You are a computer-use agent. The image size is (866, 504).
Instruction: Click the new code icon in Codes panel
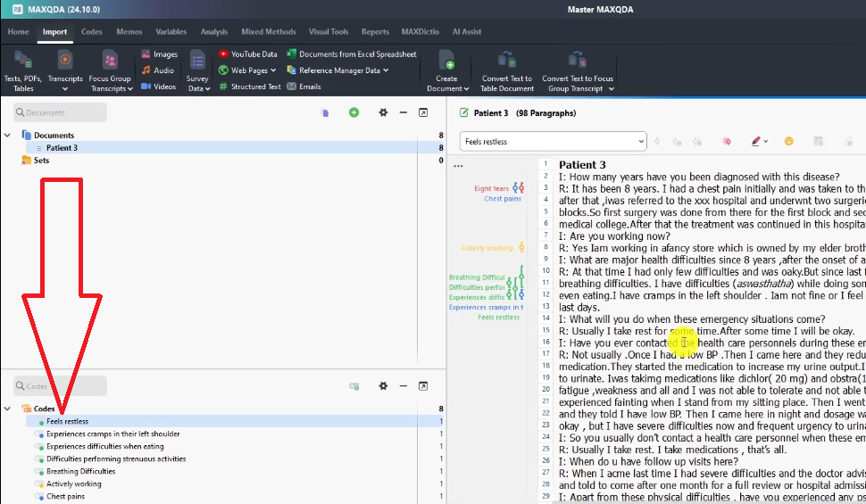(x=354, y=386)
